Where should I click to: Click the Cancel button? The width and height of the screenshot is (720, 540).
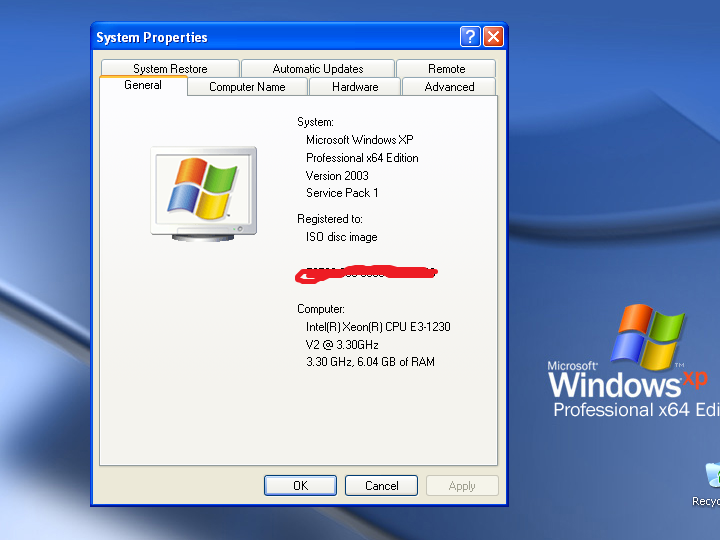pyautogui.click(x=381, y=486)
